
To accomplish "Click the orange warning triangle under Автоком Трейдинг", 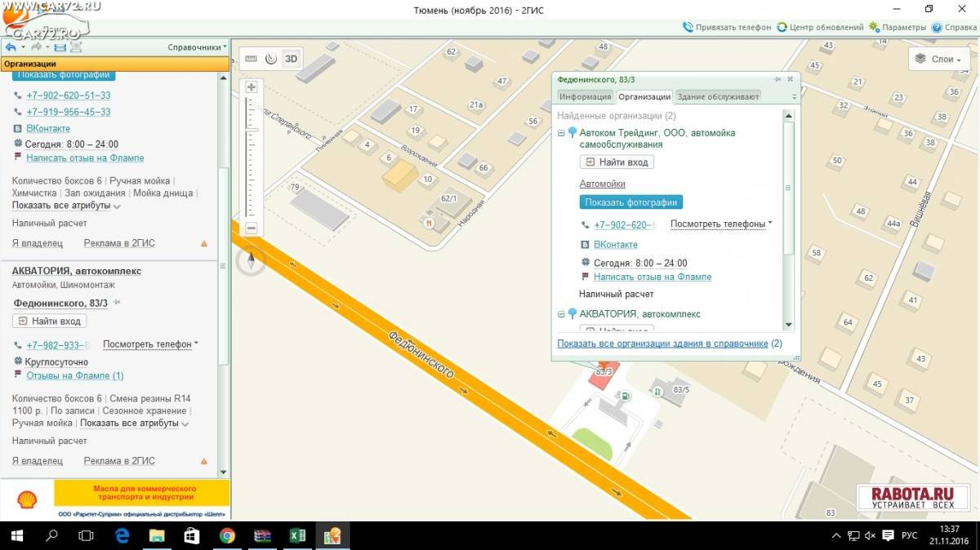I will pyautogui.click(x=204, y=243).
